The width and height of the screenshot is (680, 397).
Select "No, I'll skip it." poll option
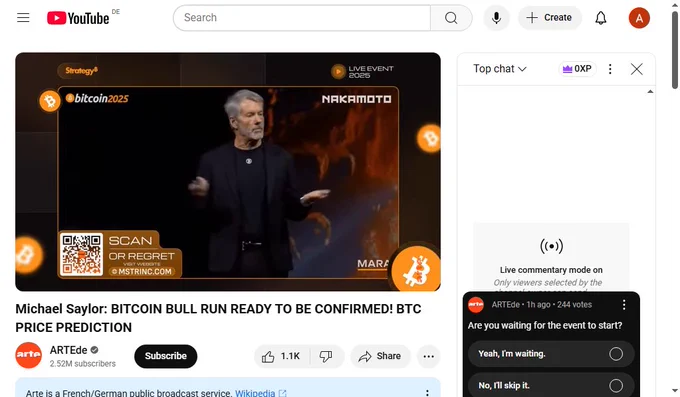[551, 385]
